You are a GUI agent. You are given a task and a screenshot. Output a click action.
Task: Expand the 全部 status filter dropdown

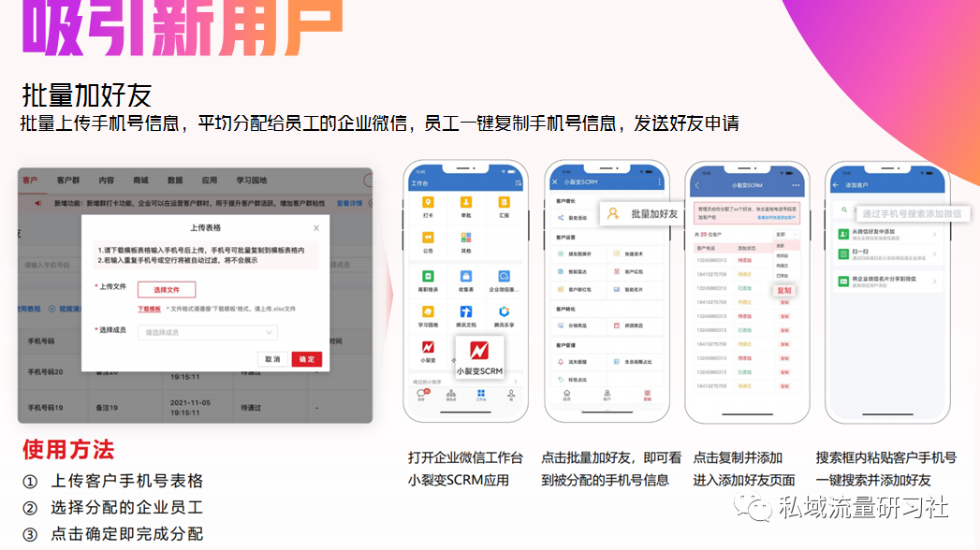[786, 234]
